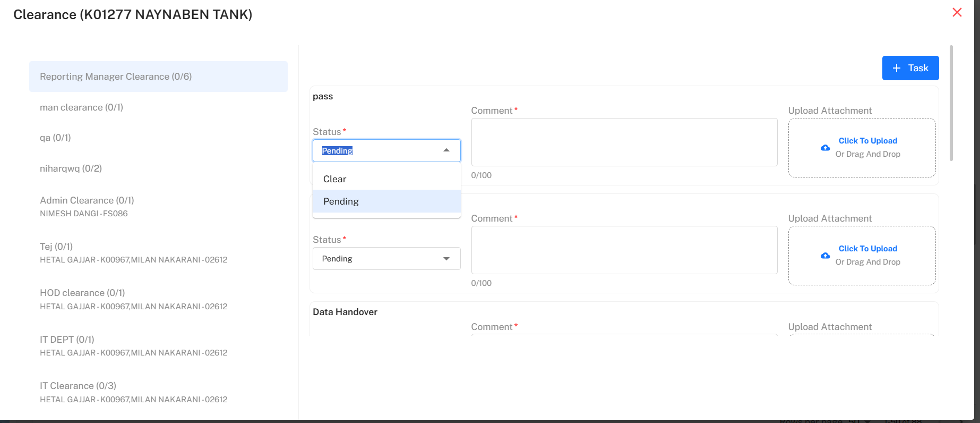The image size is (980, 423).
Task: Switch to man clearance (0/1) section
Action: 81,107
